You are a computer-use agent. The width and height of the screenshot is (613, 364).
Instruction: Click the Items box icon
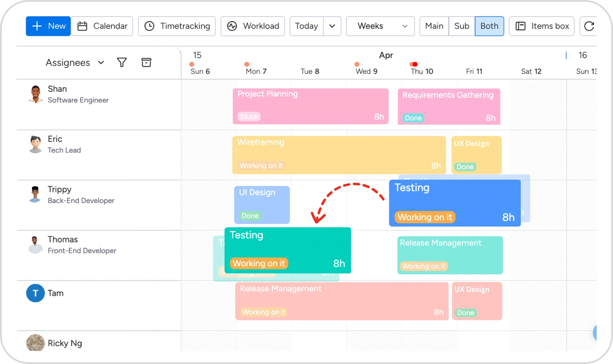pyautogui.click(x=521, y=26)
